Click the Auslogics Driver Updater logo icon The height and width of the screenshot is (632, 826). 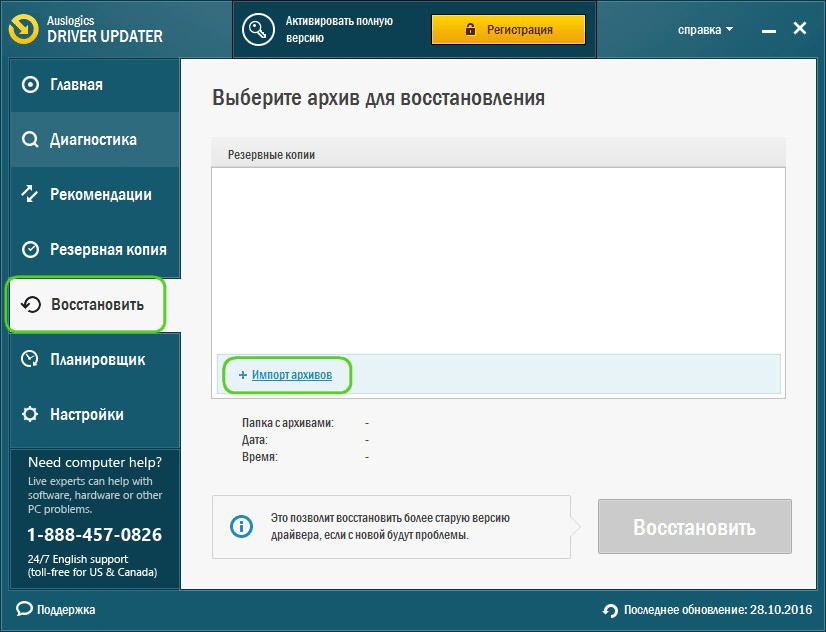[24, 29]
